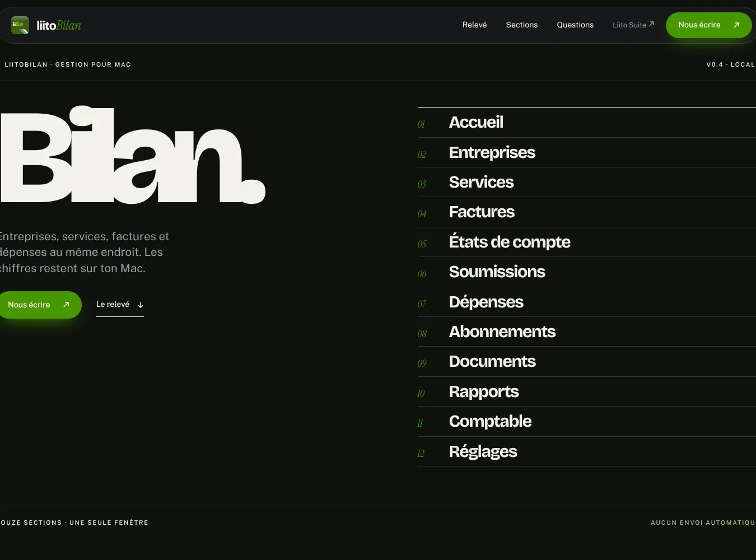The height and width of the screenshot is (560, 756).
Task: Open the Réglages section
Action: 587,451
